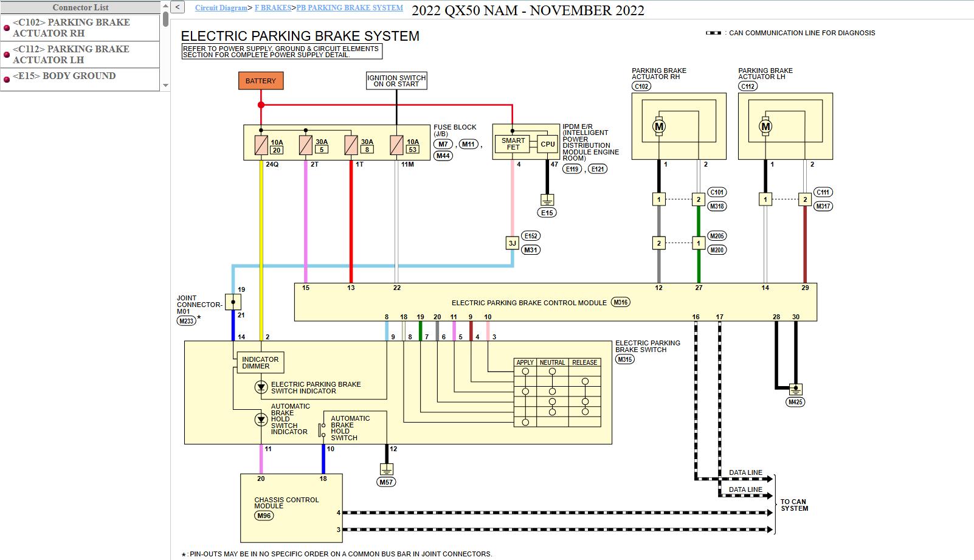Click the M96 chassis control module tag
The height and width of the screenshot is (560, 974).
[x=264, y=516]
